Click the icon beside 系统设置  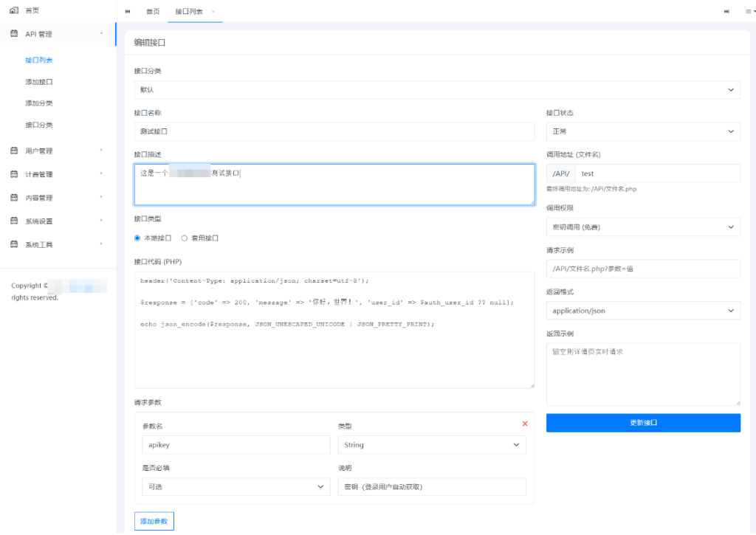click(14, 221)
